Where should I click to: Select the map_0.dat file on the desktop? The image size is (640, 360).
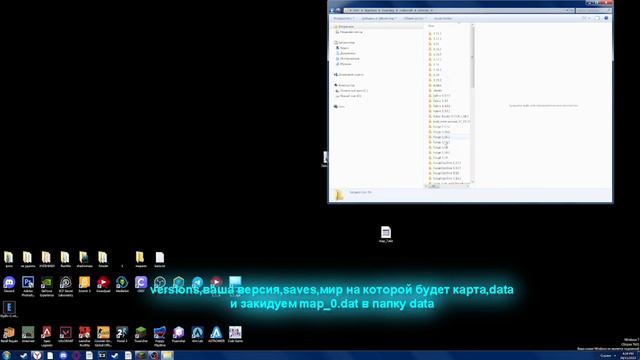386,234
